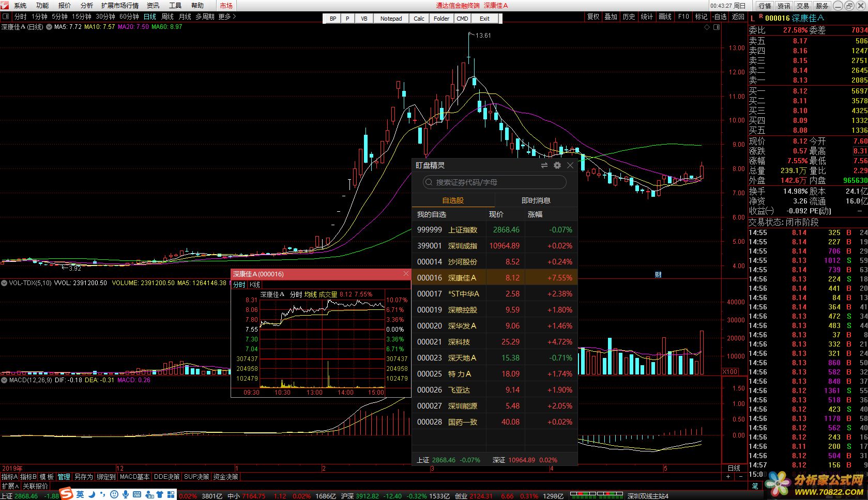Close the 深康佳A(000016) mini chart popup
Viewport: 868px width, 500px height.
[x=406, y=274]
